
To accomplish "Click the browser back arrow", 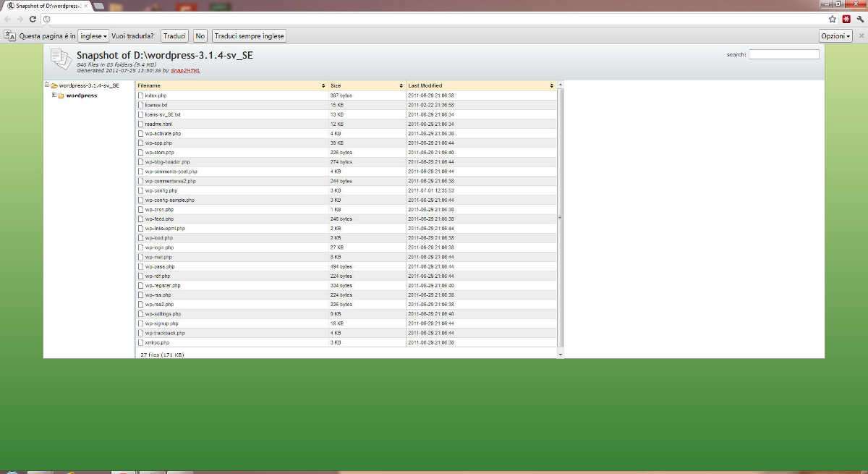I will click(x=7, y=19).
